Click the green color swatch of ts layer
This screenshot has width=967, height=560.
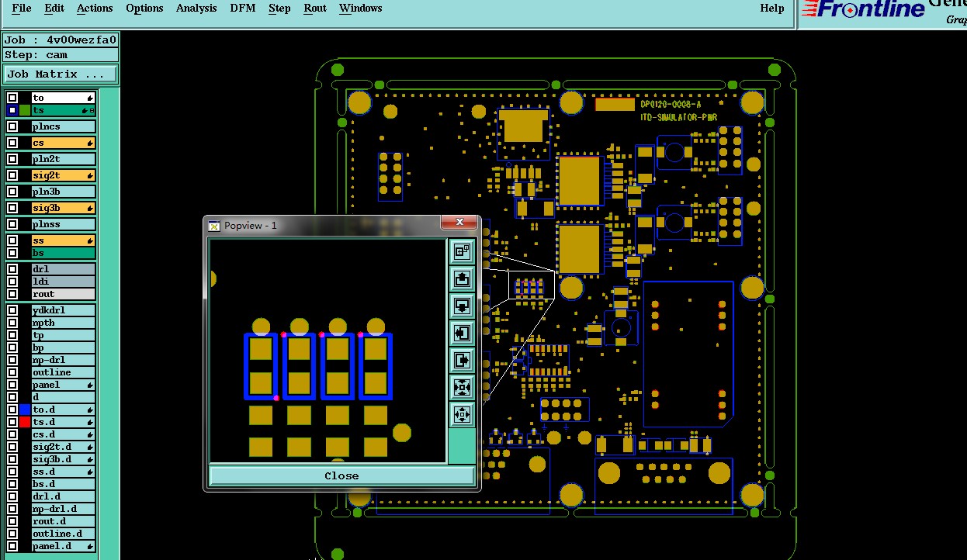[25, 110]
